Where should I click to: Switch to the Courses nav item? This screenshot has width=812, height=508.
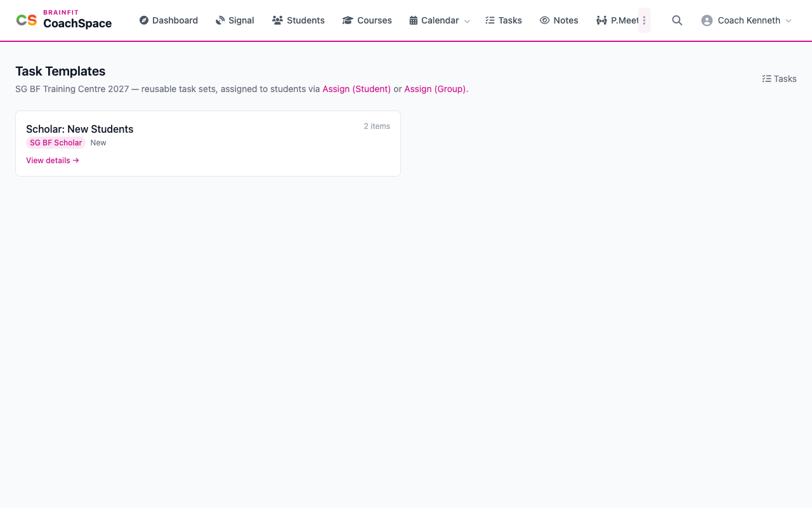click(367, 20)
